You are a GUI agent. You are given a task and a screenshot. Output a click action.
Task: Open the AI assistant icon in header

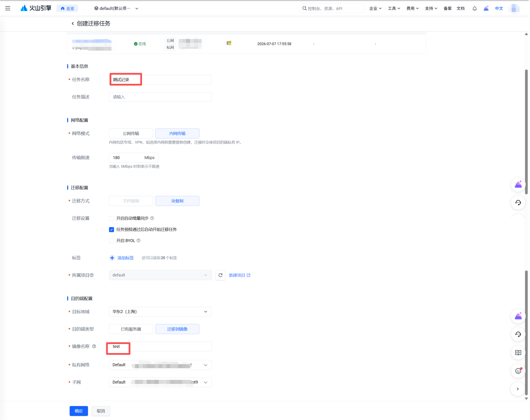point(486,8)
